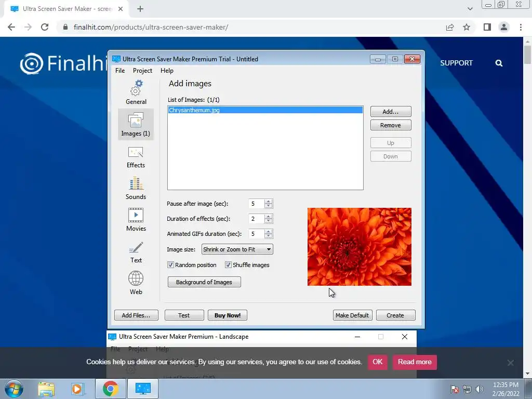Screen dimensions: 532x399
Task: Click the website search magnifier icon
Action: tap(499, 63)
